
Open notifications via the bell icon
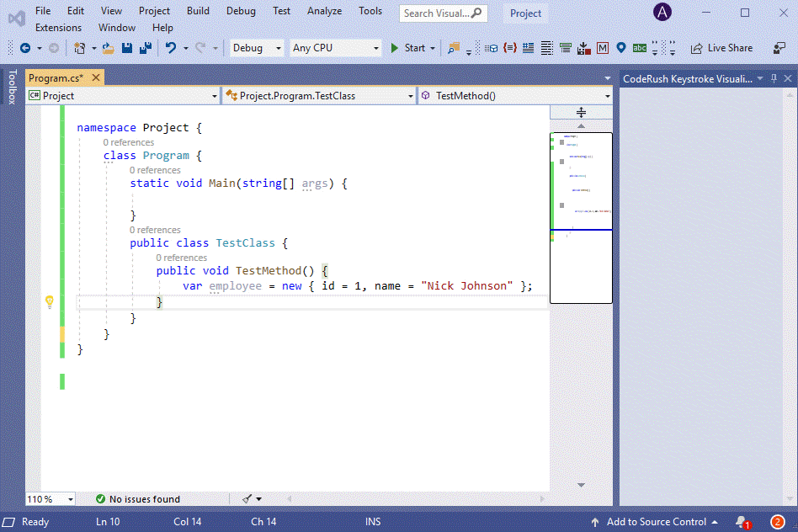coord(740,521)
